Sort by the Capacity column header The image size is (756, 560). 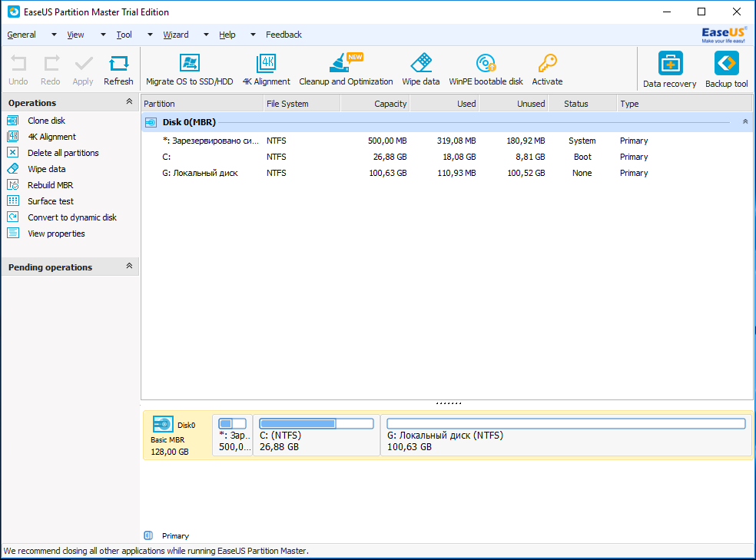tap(375, 104)
